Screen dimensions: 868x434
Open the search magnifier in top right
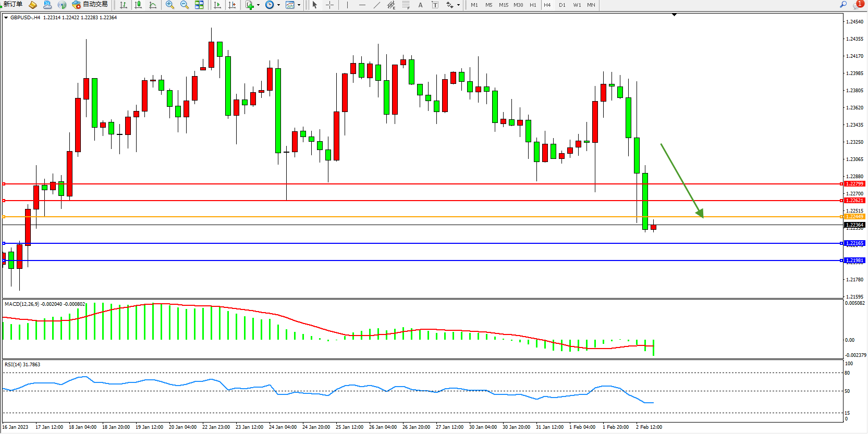tap(843, 5)
